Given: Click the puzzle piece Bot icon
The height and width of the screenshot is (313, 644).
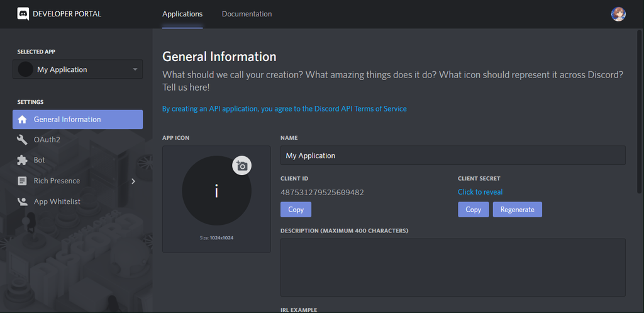Looking at the screenshot, I should click(22, 160).
